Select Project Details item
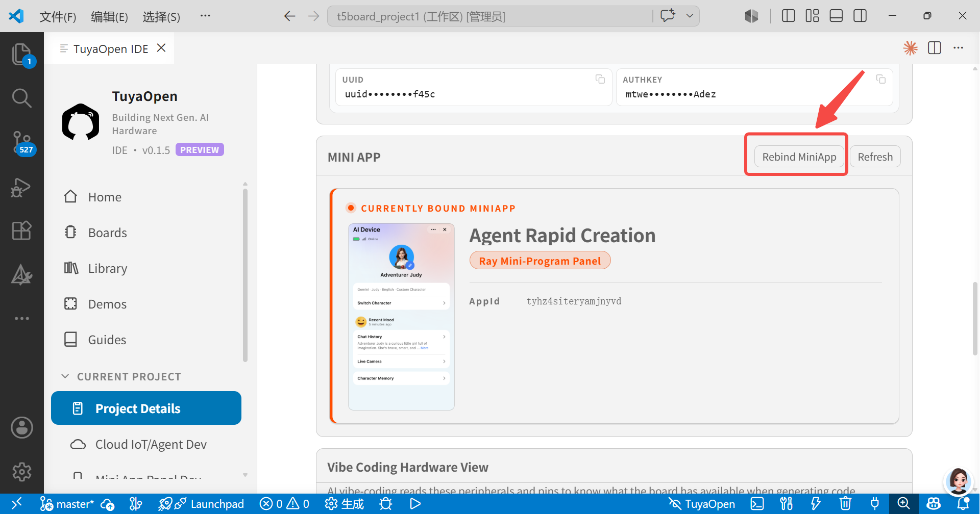 (146, 408)
